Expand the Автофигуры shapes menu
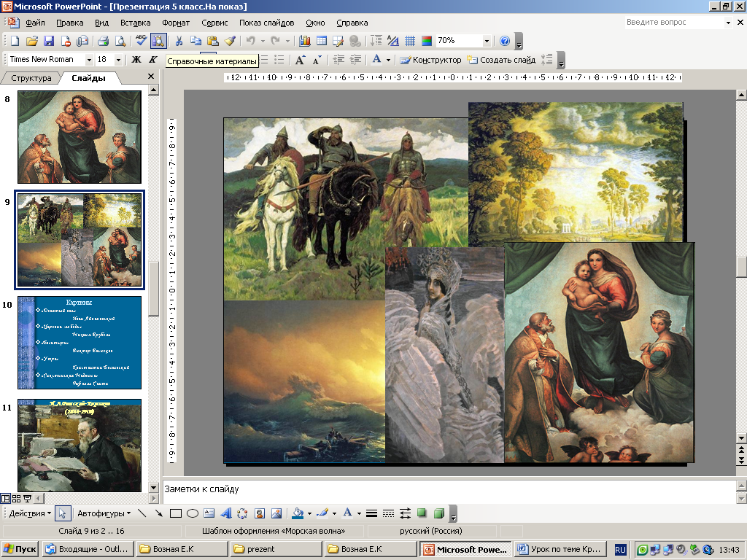747x560 pixels. pyautogui.click(x=104, y=513)
